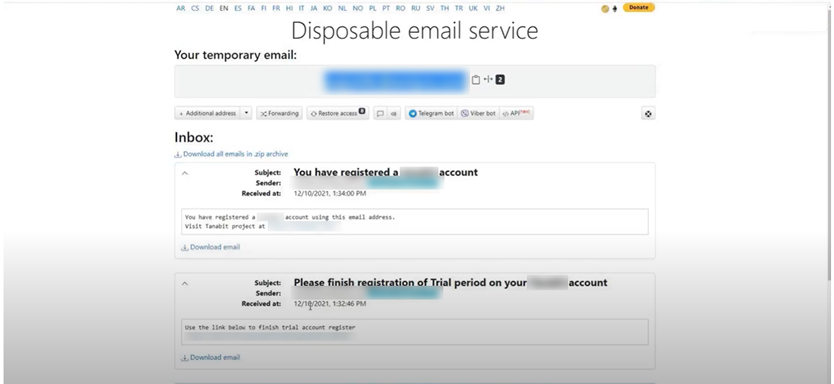Image resolution: width=834 pixels, height=384 pixels.
Task: Open the Viber bot
Action: point(478,113)
